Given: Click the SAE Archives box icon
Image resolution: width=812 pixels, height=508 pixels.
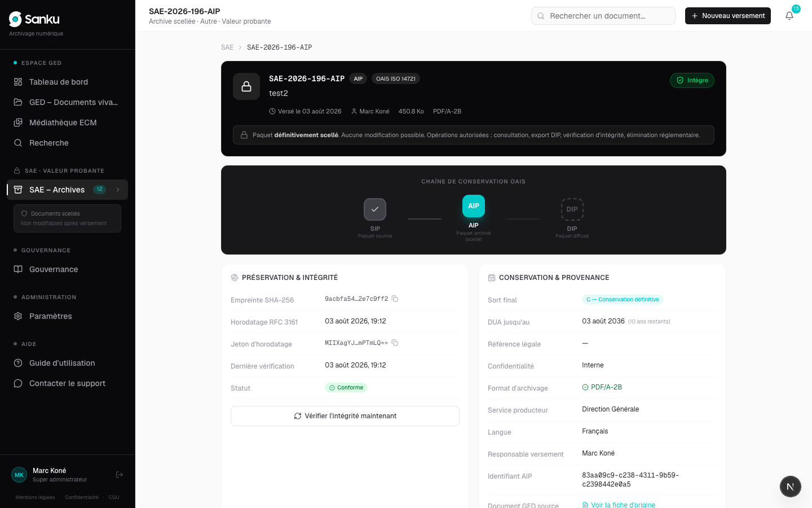Looking at the screenshot, I should tap(18, 190).
